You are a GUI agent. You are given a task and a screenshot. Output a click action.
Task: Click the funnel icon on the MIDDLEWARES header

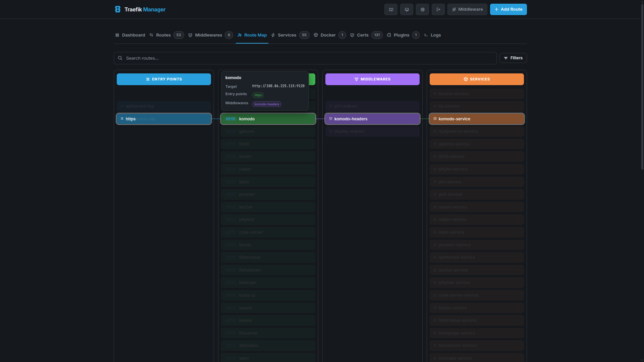356,79
